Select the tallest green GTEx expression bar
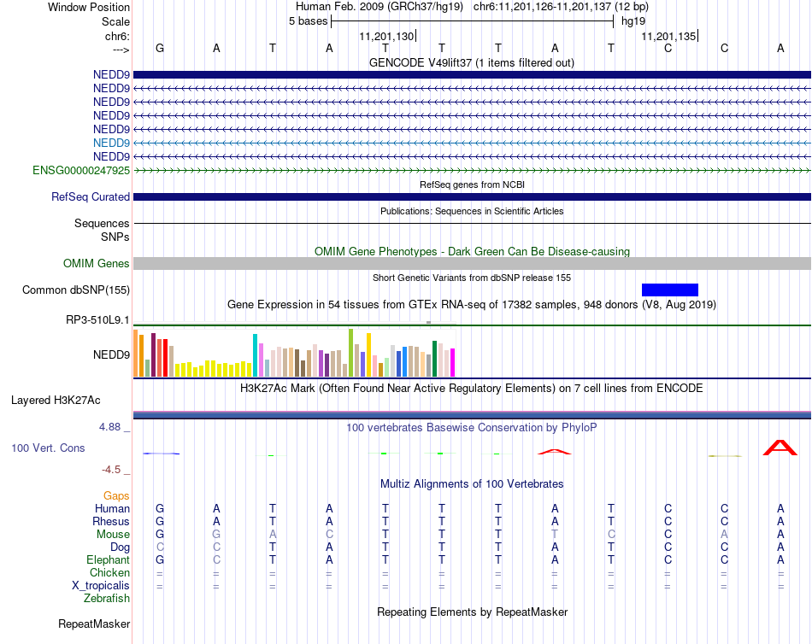Viewport: 812px width, 644px height. tap(350, 353)
